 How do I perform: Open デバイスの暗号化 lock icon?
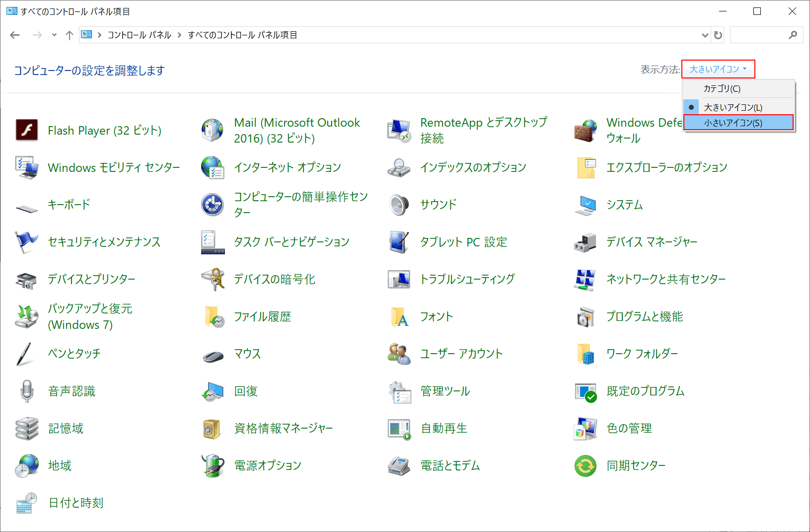click(x=213, y=279)
